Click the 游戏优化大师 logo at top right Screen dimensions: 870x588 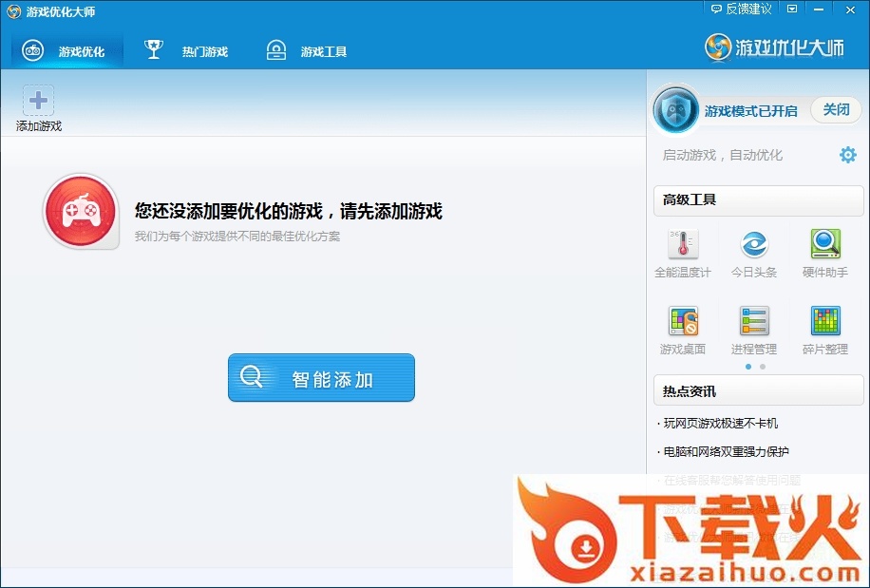[775, 47]
